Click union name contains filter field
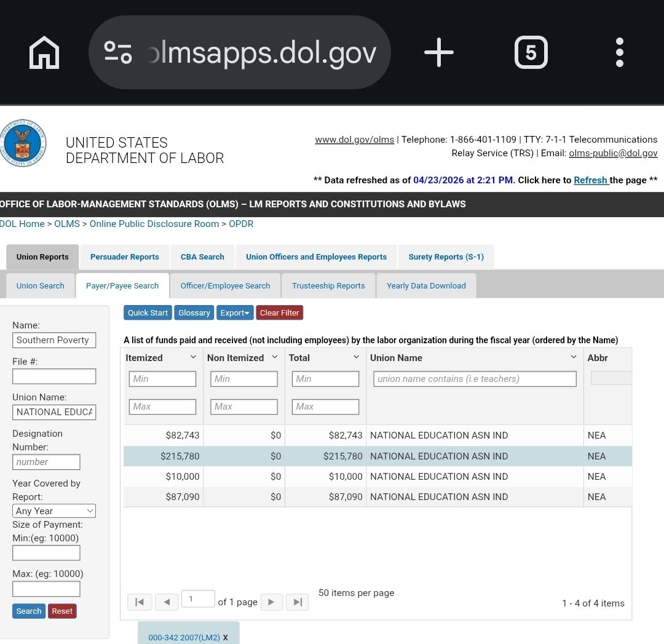The image size is (664, 644). point(475,379)
